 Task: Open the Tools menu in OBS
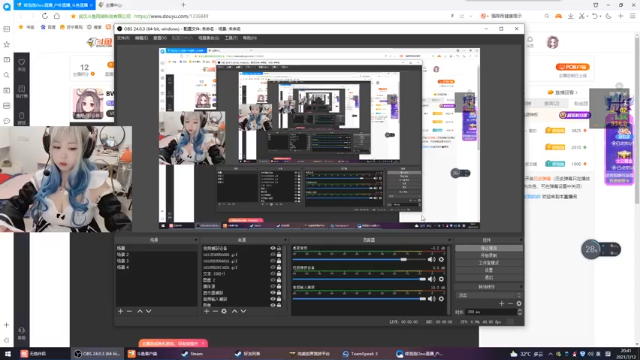click(x=231, y=38)
